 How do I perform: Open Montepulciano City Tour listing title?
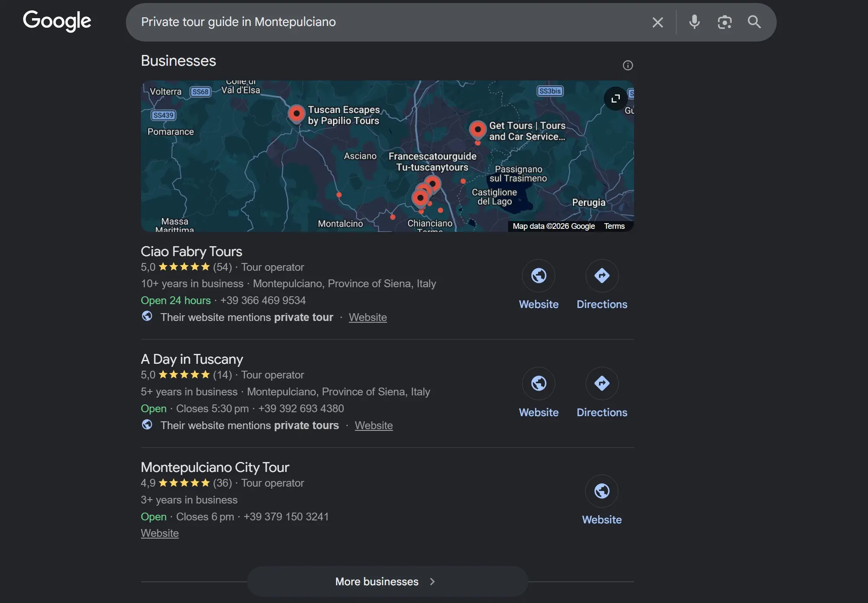(215, 467)
